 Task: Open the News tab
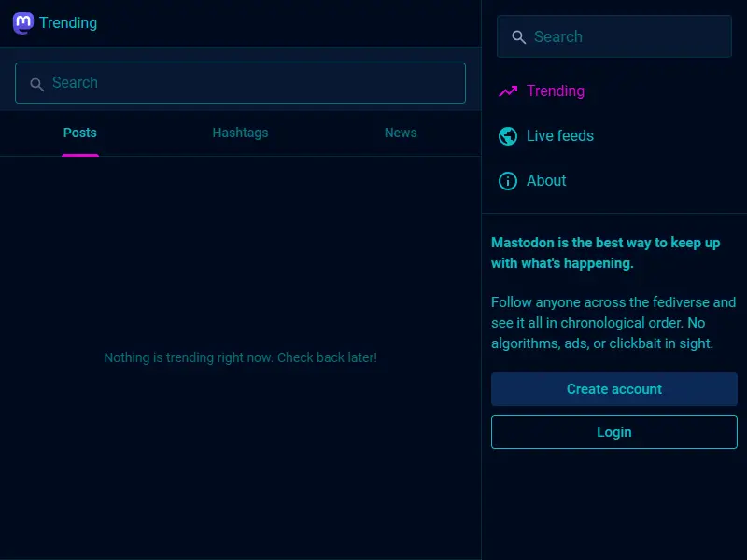(401, 133)
